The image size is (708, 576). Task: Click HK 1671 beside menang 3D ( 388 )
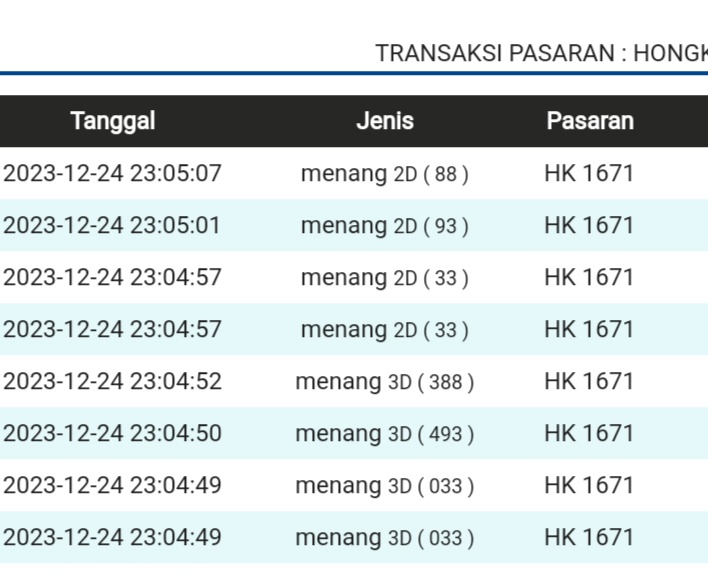tap(589, 381)
